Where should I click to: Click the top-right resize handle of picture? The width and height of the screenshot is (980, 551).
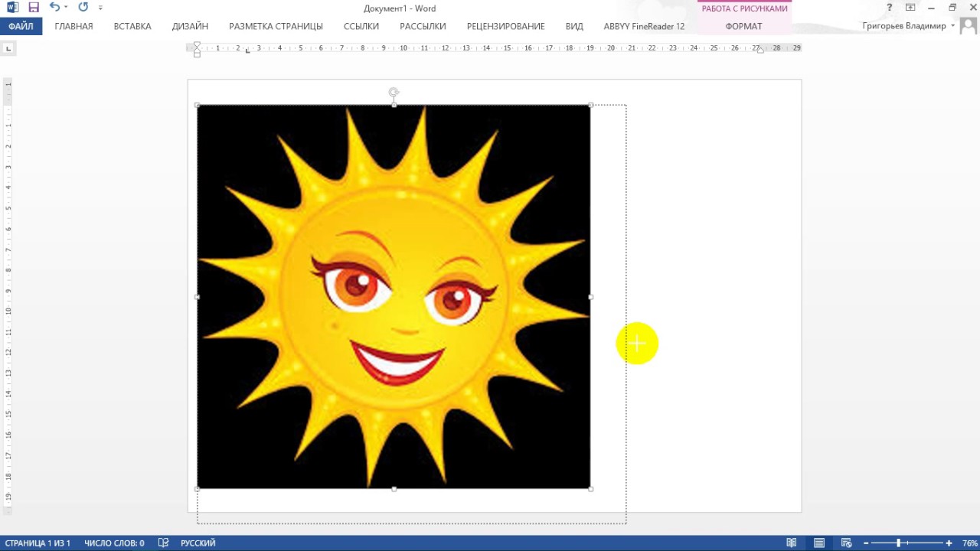(x=590, y=105)
